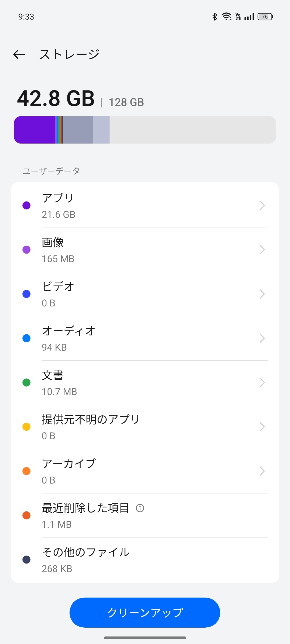Image resolution: width=290 pixels, height=644 pixels.
Task: Tap the purple apps segment in storage bar
Action: (34, 130)
